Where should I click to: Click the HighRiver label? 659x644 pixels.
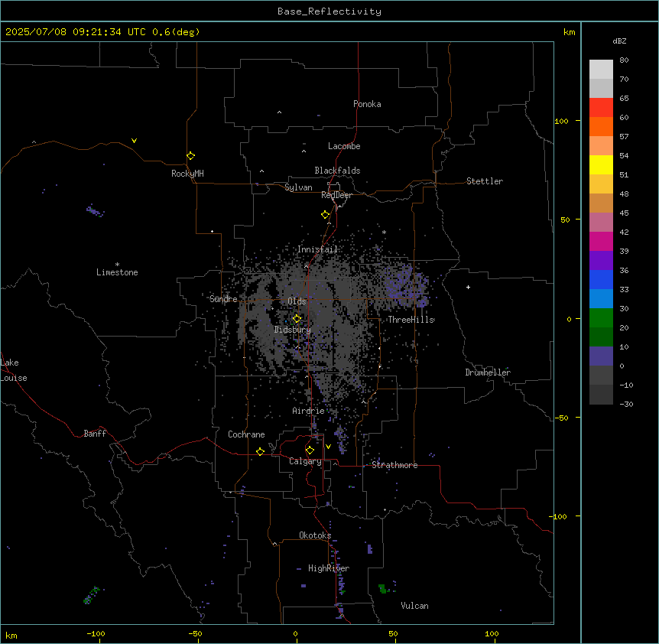(x=329, y=568)
